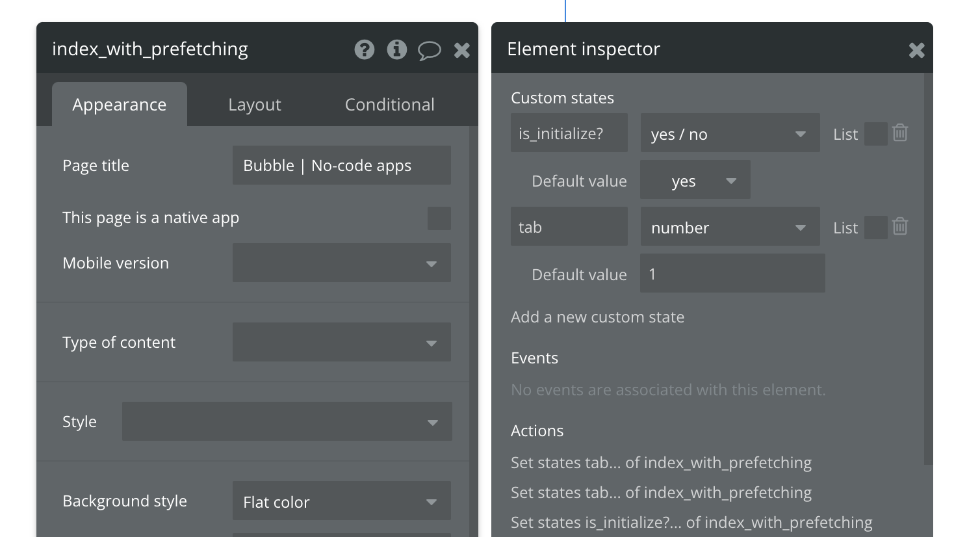
Task: Click the Page title input field
Action: click(342, 166)
